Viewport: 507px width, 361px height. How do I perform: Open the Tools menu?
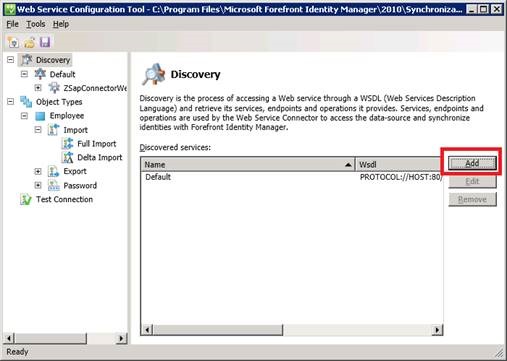coord(36,24)
